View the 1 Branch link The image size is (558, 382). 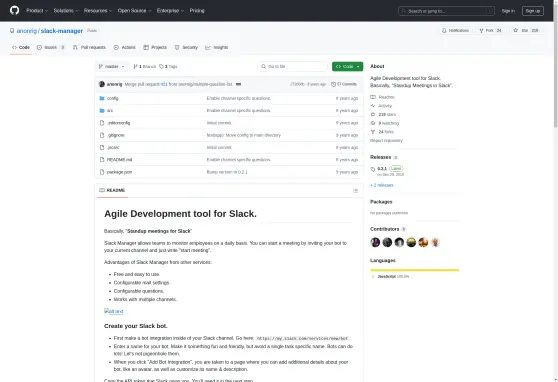[x=144, y=67]
